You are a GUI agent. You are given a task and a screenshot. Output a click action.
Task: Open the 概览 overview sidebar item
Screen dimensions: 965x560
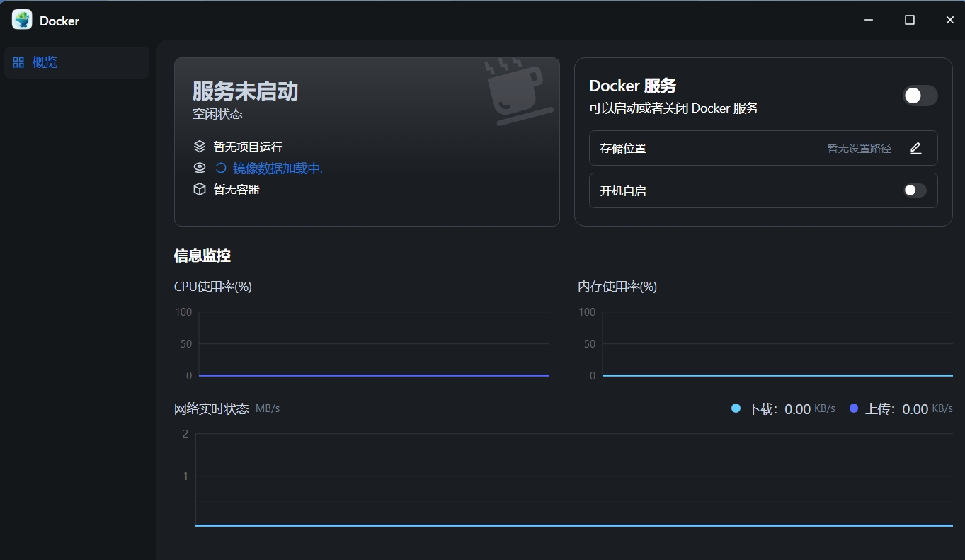[x=76, y=62]
